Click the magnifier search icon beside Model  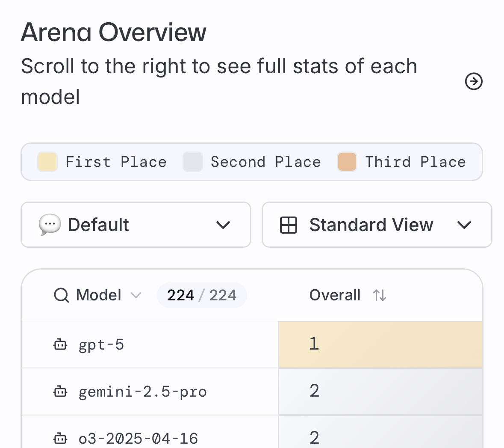[x=62, y=295]
